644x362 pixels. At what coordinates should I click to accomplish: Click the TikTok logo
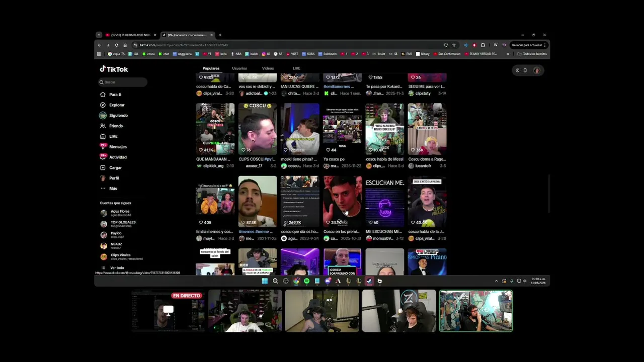[x=114, y=69]
